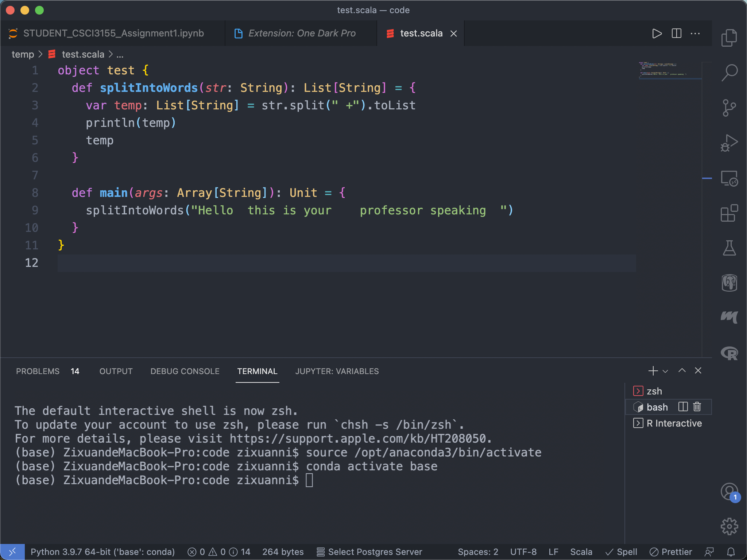Open the PostgreSQL explorer sidebar icon
Image resolution: width=747 pixels, height=560 pixels.
click(x=729, y=283)
